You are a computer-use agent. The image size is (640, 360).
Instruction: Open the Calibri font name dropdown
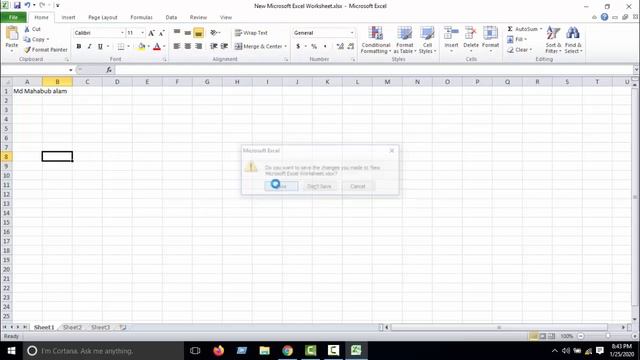[x=122, y=33]
